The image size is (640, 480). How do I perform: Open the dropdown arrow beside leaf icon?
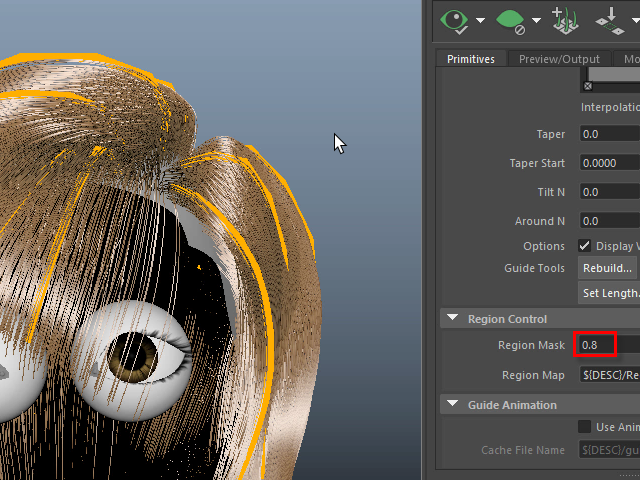536,21
